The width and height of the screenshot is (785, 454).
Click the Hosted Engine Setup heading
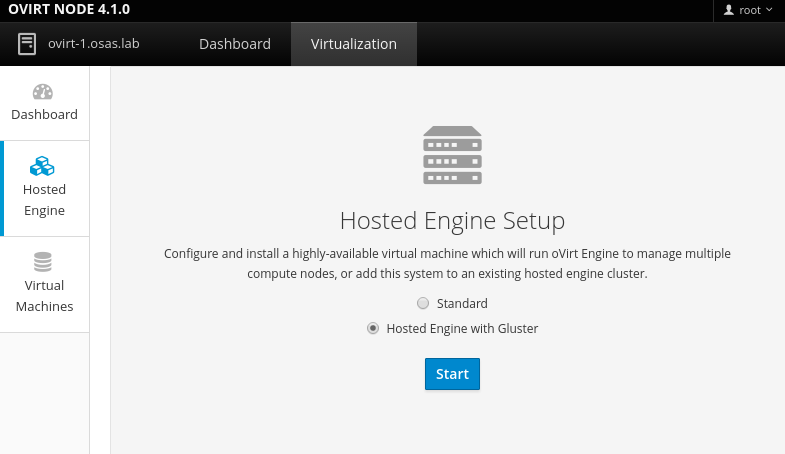452,220
